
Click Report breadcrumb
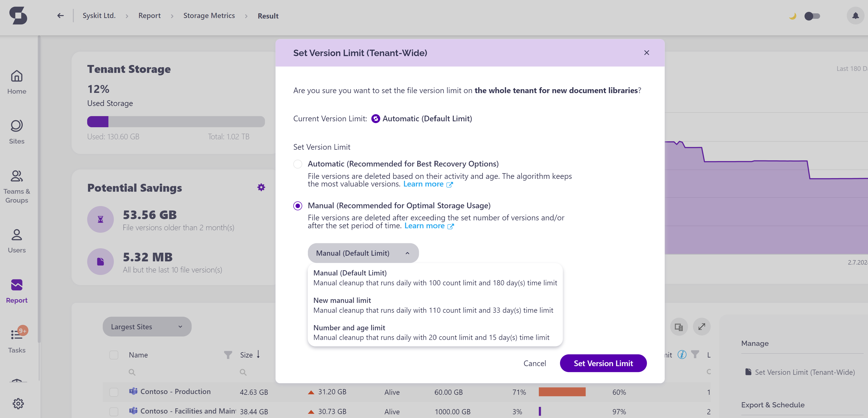click(x=149, y=16)
